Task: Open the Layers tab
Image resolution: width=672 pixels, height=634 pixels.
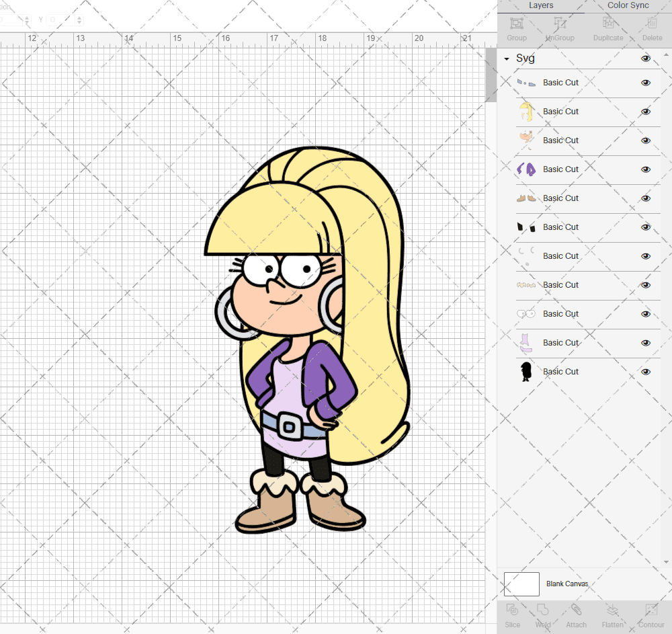Action: [541, 5]
